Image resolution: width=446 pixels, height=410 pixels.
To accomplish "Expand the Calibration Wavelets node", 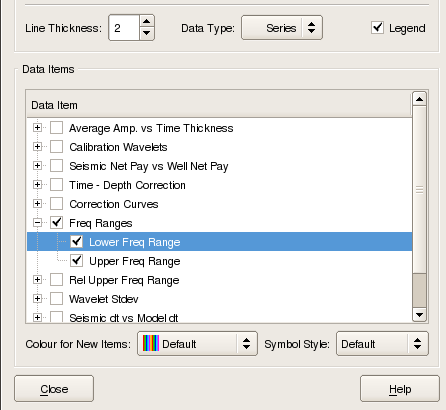I will tap(37, 147).
